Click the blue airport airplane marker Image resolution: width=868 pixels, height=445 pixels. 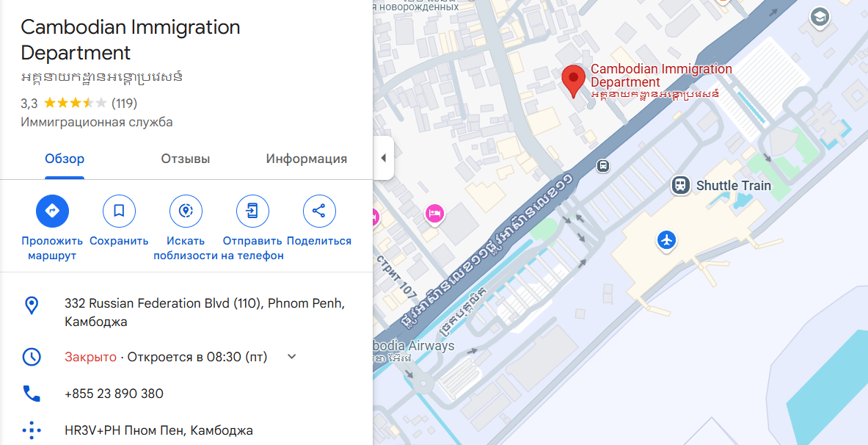click(666, 241)
